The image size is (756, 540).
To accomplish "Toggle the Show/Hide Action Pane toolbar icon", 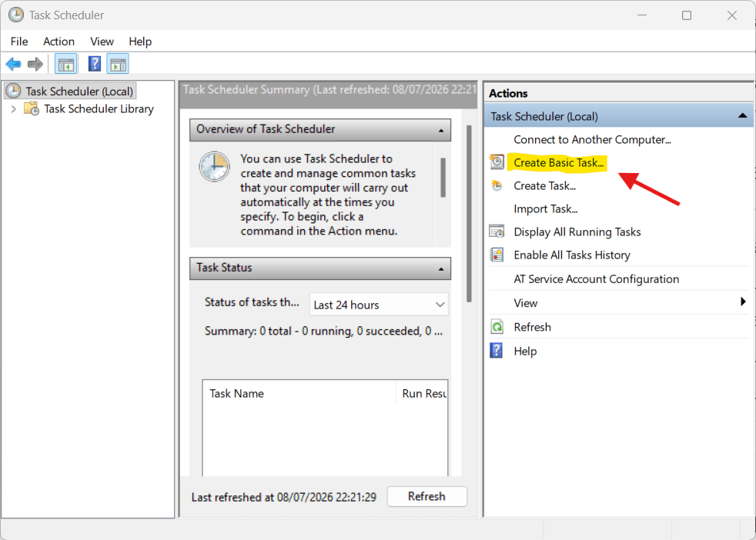I will 118,64.
